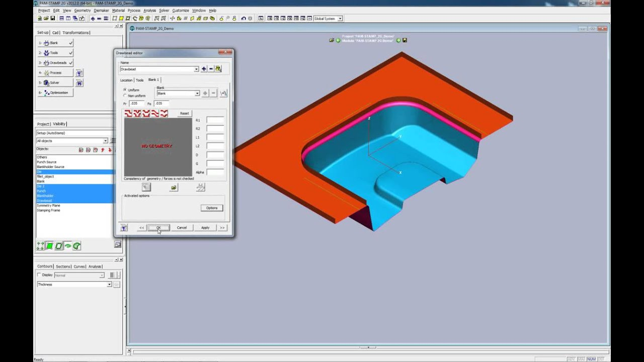Open the Thickness contour dropdown
Viewport: 644px width, 362px height.
109,285
